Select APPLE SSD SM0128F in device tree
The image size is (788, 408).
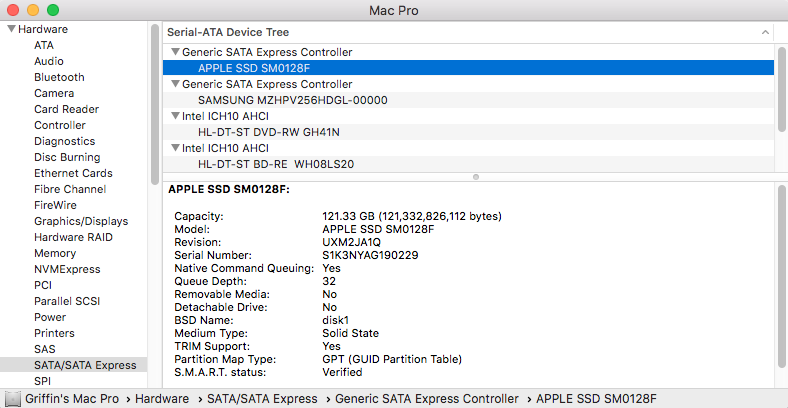point(468,68)
